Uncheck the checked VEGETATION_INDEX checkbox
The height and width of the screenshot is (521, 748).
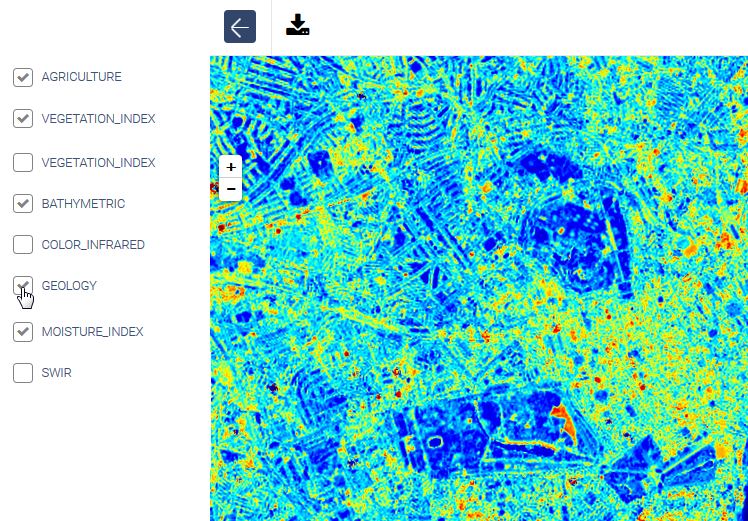click(x=23, y=118)
